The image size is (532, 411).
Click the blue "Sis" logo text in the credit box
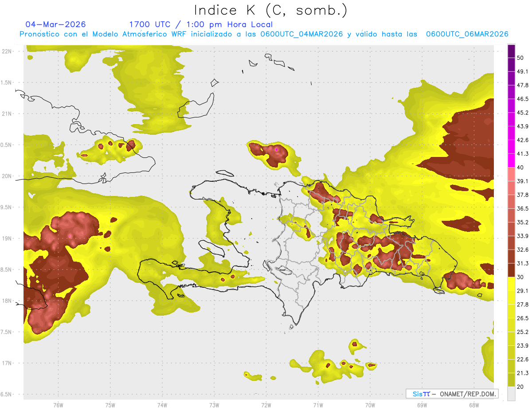[418, 394]
